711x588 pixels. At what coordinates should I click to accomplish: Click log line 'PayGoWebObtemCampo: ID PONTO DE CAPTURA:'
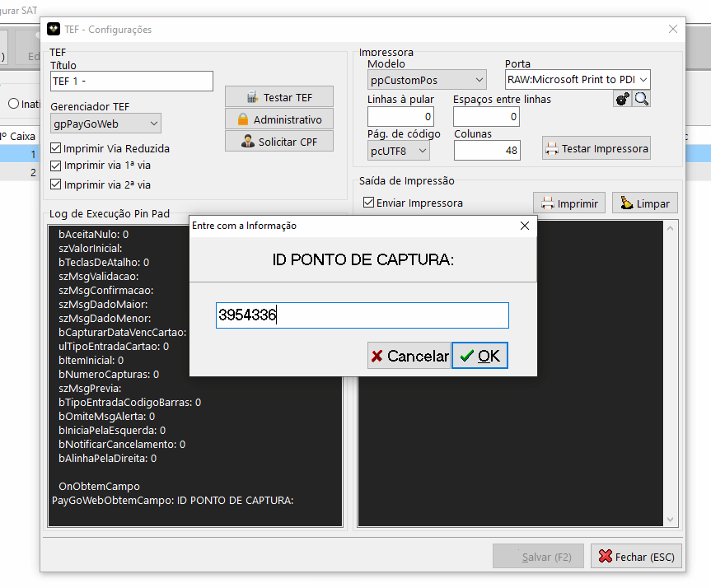173,501
